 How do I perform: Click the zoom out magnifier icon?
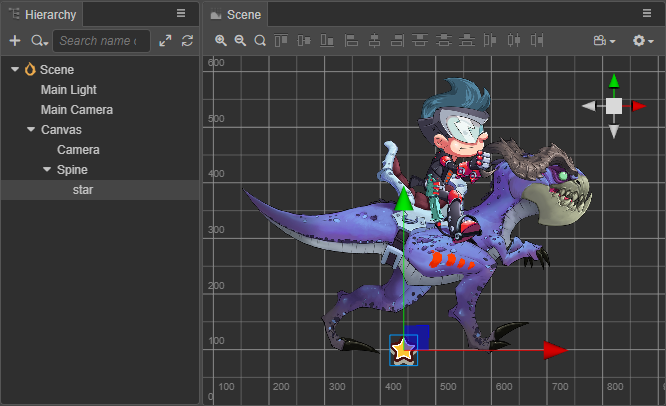coord(240,41)
